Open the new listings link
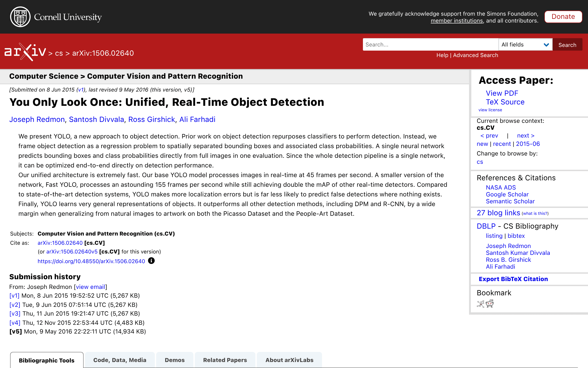588x368 pixels. pyautogui.click(x=482, y=144)
